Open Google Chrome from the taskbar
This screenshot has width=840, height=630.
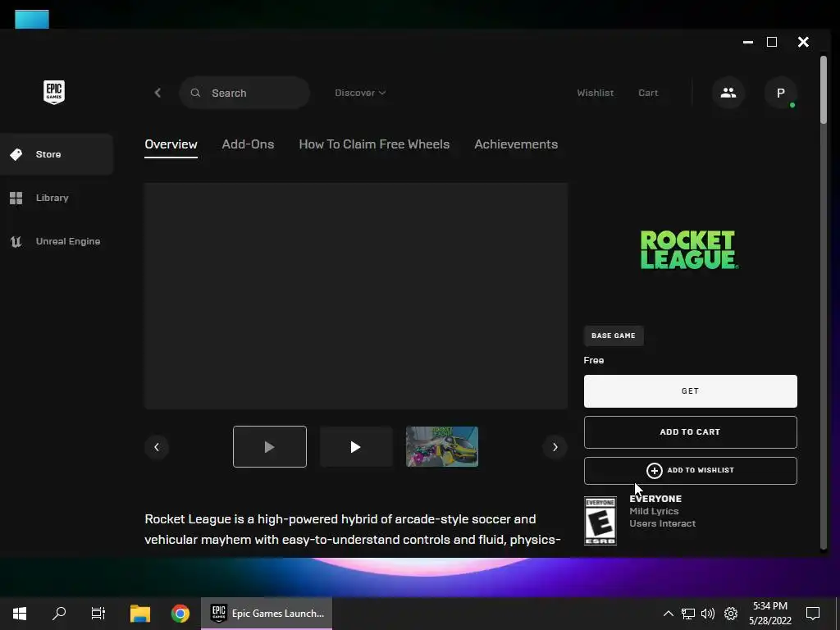180,614
